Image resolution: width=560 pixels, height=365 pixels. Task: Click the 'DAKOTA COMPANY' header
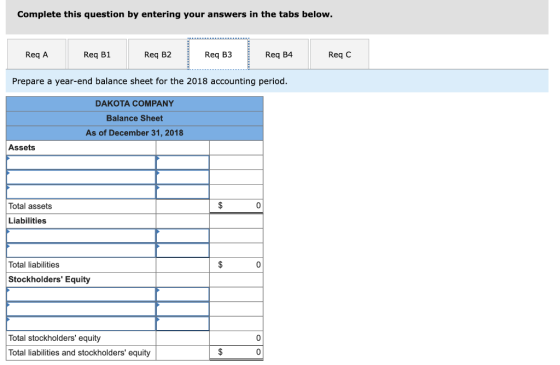point(135,104)
